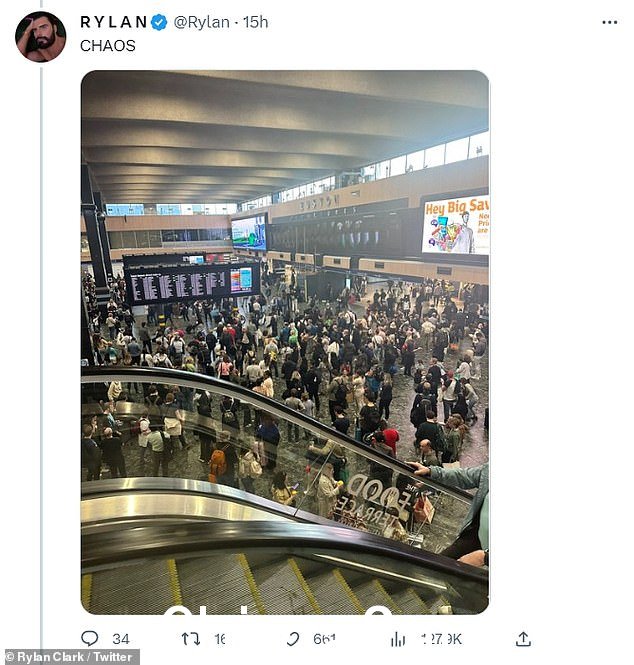634x665 pixels.
Task: Click the reply speech bubble icon
Action: pos(89,638)
